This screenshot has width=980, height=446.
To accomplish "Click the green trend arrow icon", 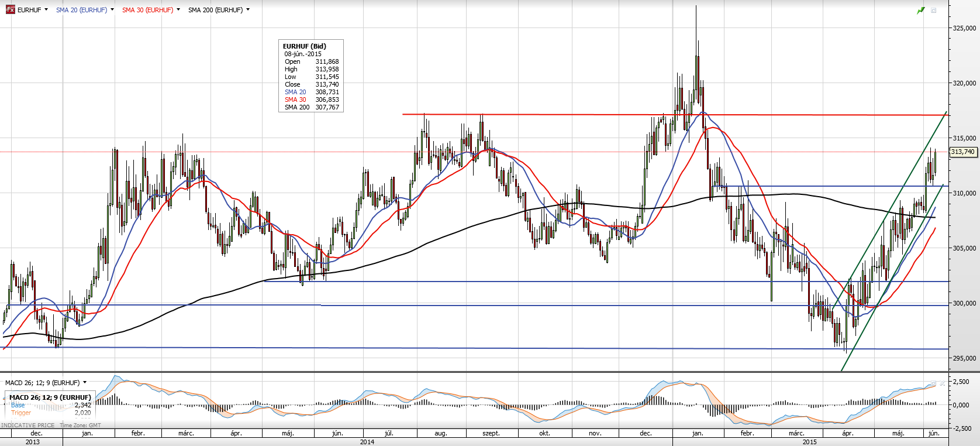I will [x=921, y=11].
